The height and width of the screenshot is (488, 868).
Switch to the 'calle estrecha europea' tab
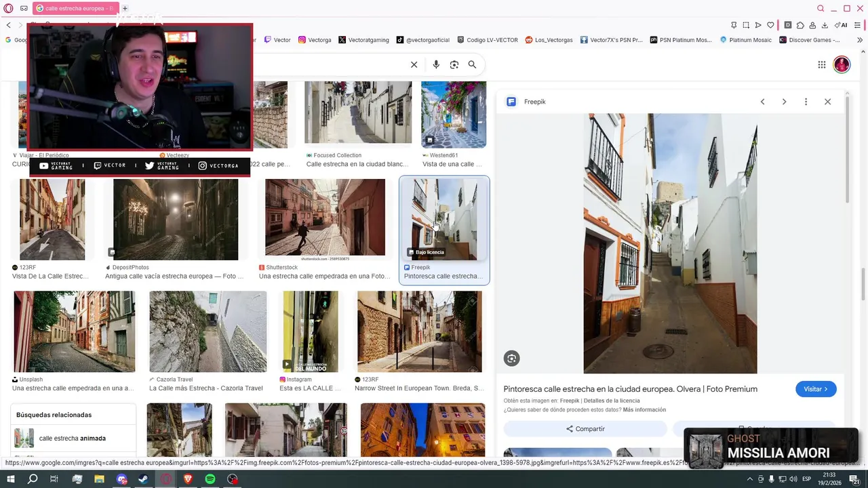75,8
